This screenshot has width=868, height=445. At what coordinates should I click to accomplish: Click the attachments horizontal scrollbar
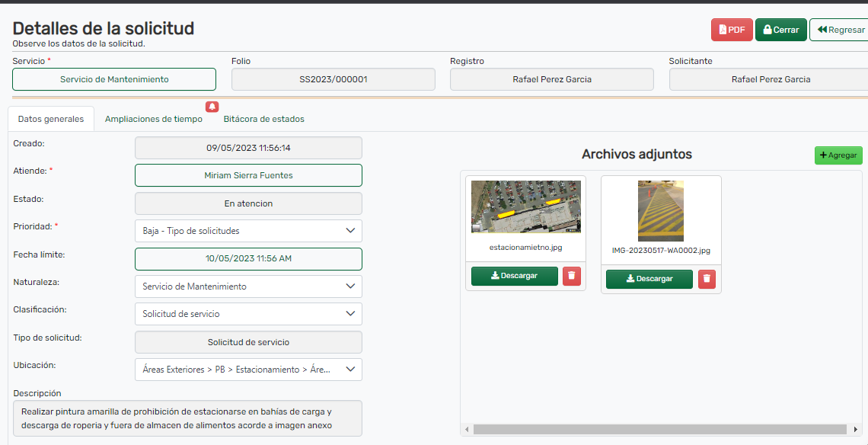tap(659, 429)
